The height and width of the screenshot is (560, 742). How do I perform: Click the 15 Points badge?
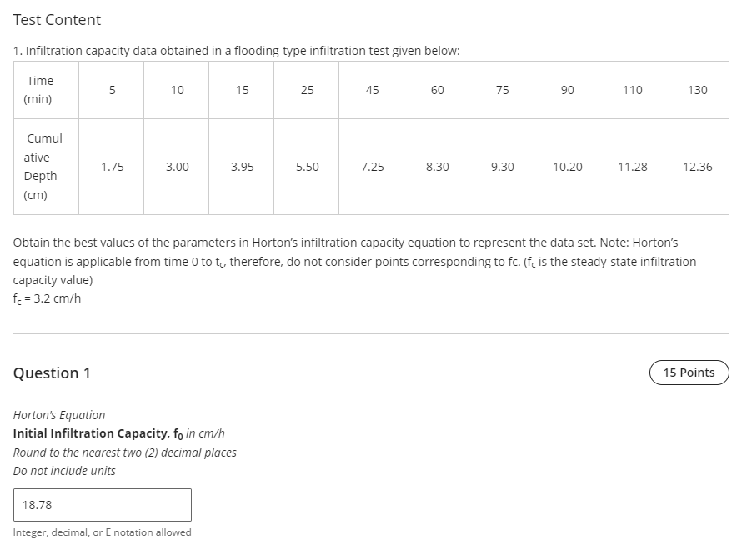pyautogui.click(x=689, y=372)
